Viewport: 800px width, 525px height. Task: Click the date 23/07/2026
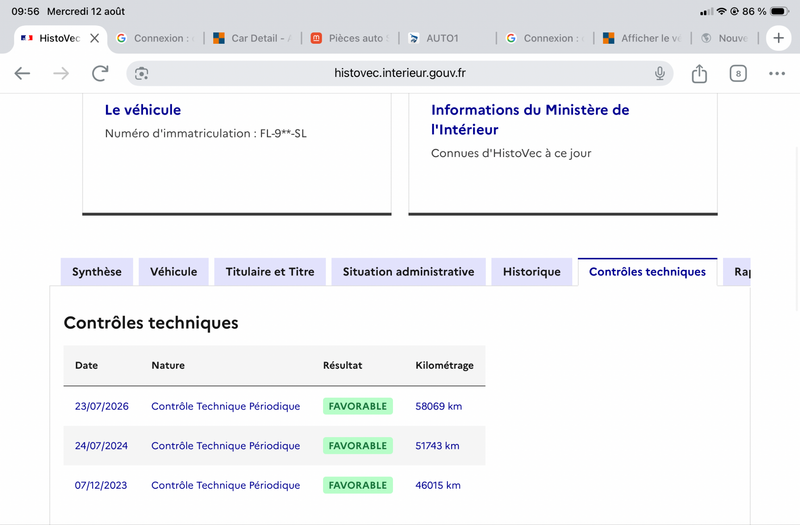(102, 406)
